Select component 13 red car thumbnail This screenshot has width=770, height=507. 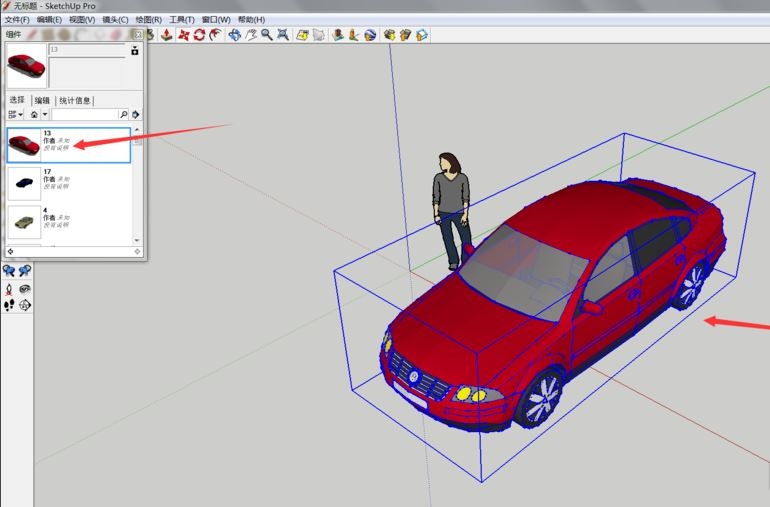click(24, 145)
